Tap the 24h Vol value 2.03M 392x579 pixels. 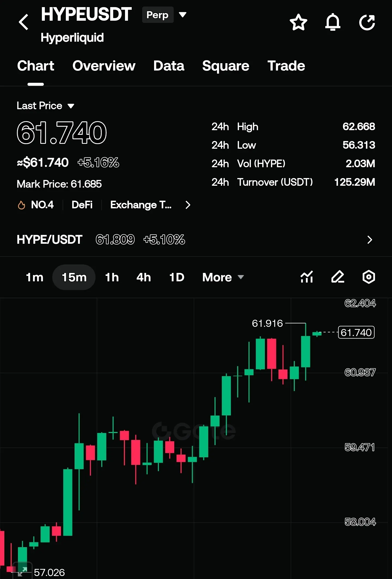(x=360, y=164)
